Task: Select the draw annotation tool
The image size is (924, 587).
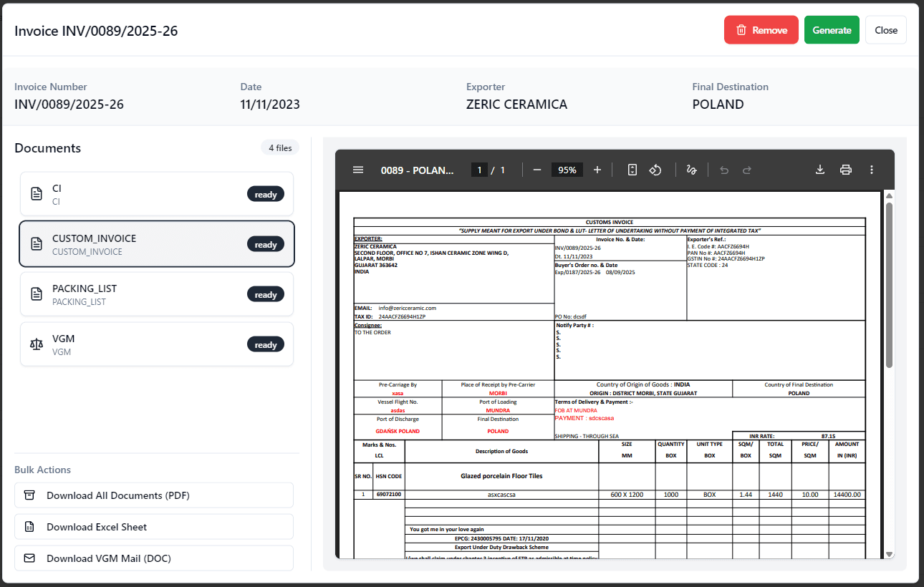Action: [692, 170]
